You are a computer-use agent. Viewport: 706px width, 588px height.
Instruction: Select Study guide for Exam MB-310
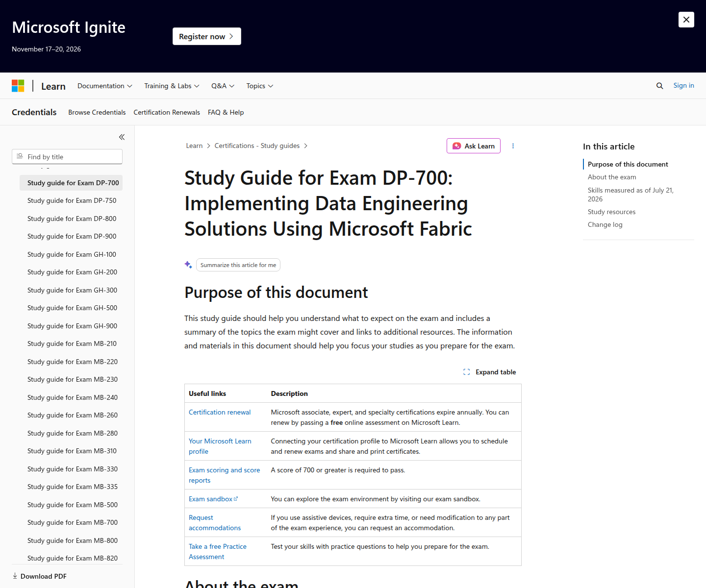coord(72,451)
